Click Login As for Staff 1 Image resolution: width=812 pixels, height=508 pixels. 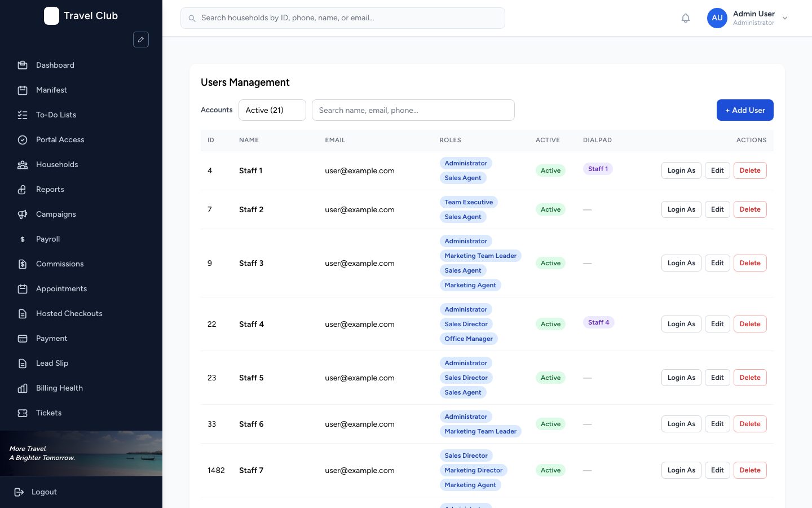[x=681, y=170]
